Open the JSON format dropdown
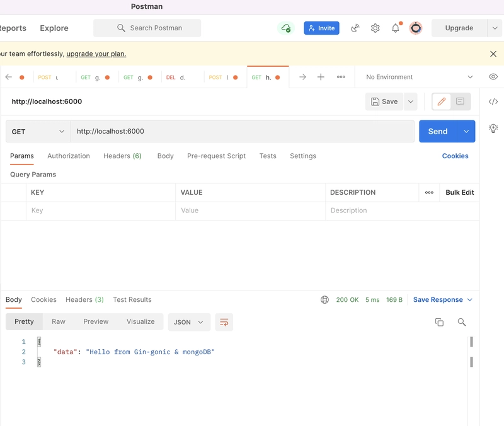The width and height of the screenshot is (504, 426). pos(189,322)
